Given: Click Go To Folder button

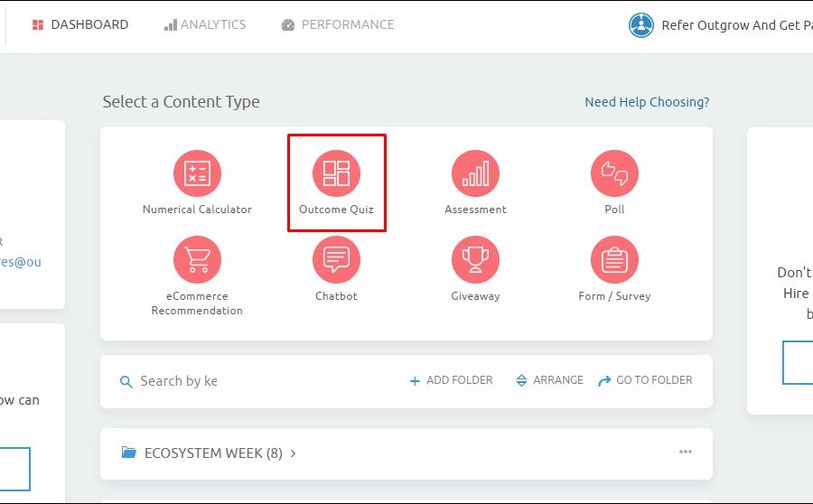Looking at the screenshot, I should (645, 381).
